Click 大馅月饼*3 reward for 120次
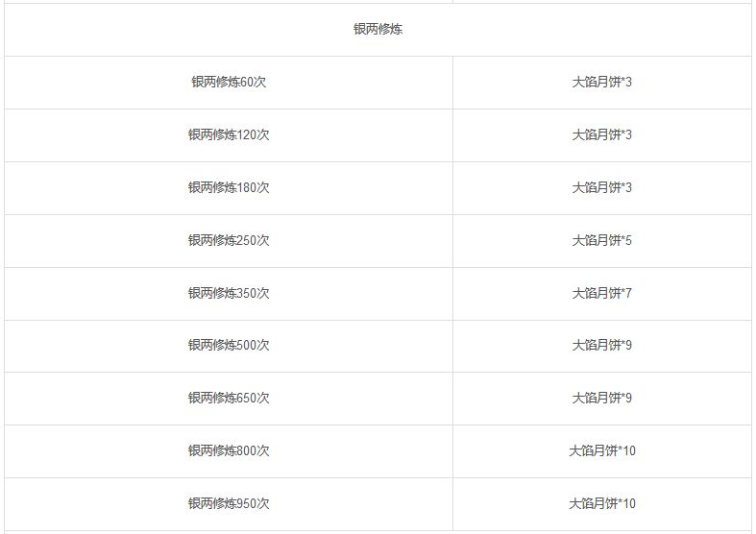 tap(602, 135)
